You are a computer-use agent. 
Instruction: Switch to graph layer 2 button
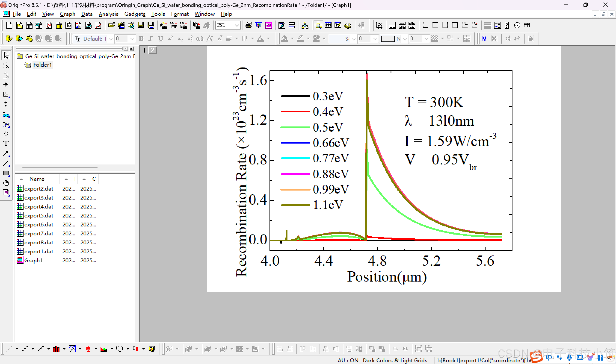[x=153, y=50]
